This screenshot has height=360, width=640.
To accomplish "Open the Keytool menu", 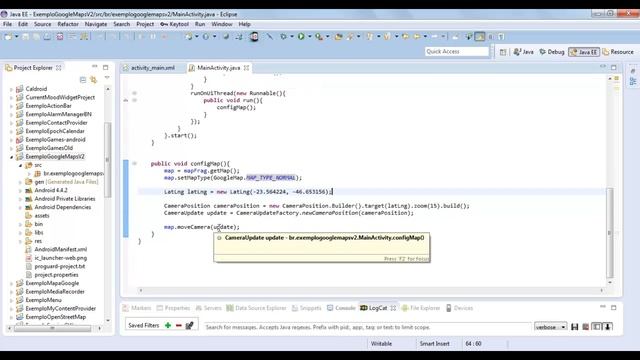I will coord(175,24).
